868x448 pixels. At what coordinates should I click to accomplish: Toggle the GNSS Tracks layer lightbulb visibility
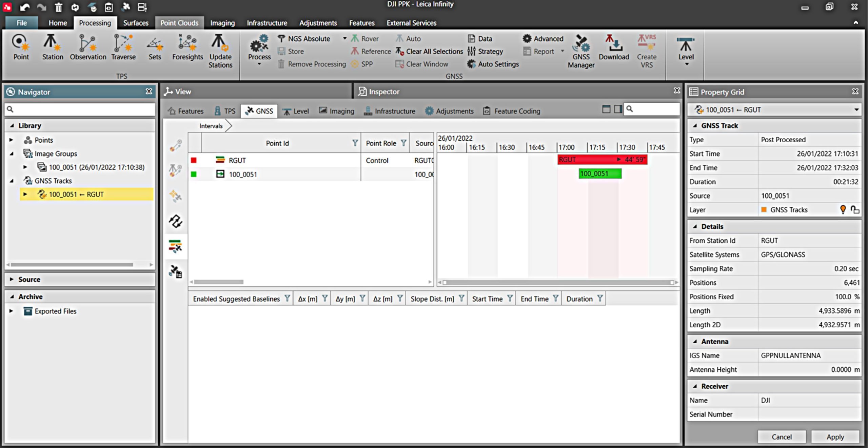(x=843, y=209)
